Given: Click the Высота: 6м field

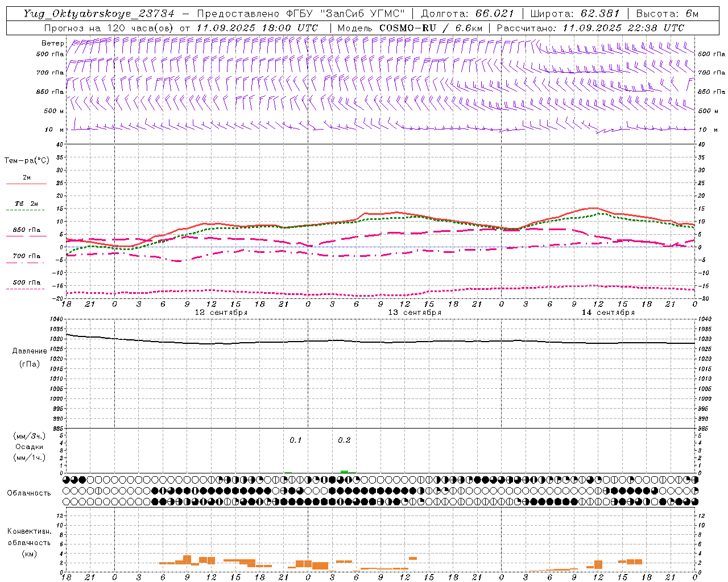Looking at the screenshot, I should 667,14.
